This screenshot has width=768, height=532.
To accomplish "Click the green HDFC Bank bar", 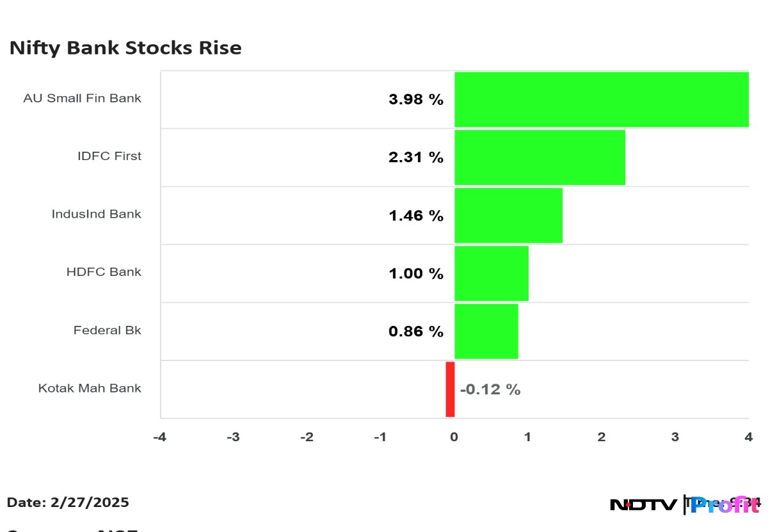I will [492, 273].
